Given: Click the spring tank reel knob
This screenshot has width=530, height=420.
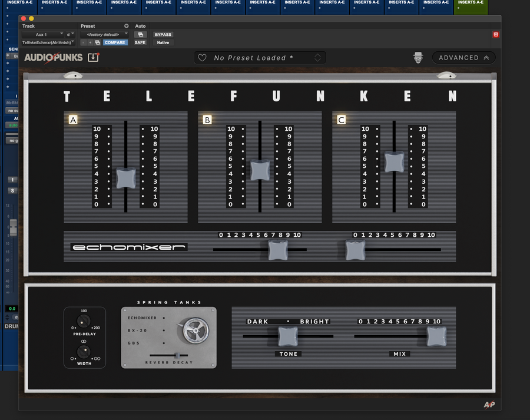Looking at the screenshot, I should tap(196, 330).
